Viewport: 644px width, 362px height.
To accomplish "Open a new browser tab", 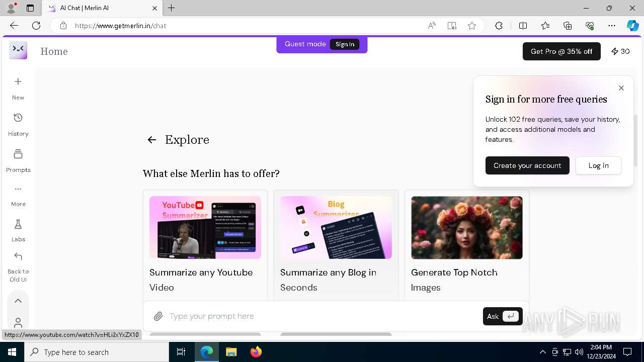I will 172,8.
